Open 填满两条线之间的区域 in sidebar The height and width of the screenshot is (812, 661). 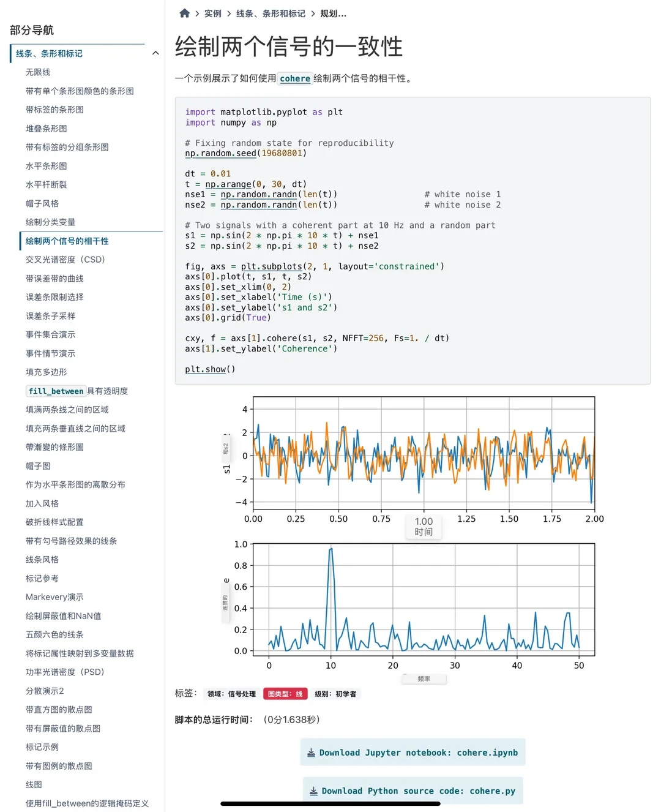pyautogui.click(x=67, y=410)
